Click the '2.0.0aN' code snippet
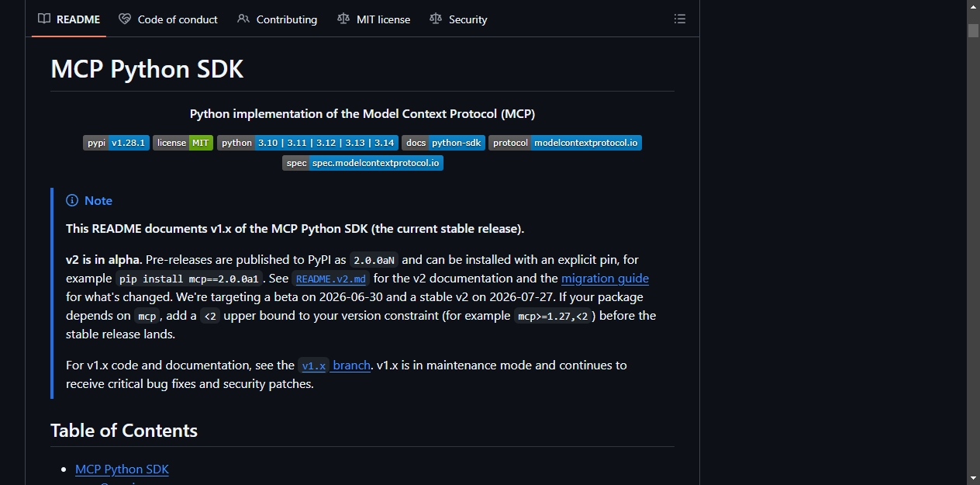This screenshot has height=485, width=980. (374, 260)
